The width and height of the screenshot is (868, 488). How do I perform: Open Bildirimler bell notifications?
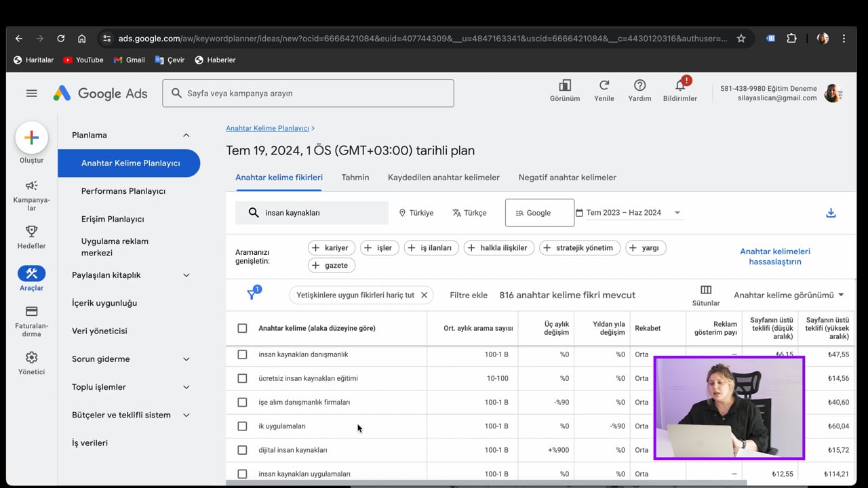click(x=680, y=85)
